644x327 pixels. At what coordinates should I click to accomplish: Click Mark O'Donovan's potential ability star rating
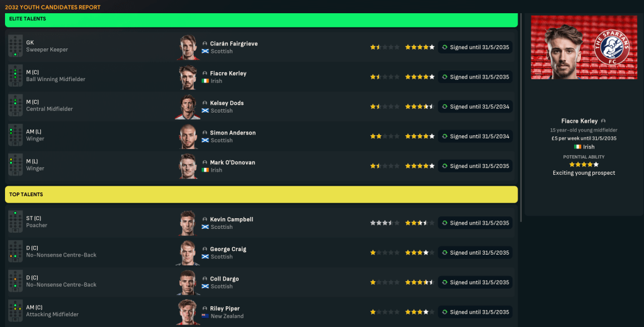click(x=419, y=166)
